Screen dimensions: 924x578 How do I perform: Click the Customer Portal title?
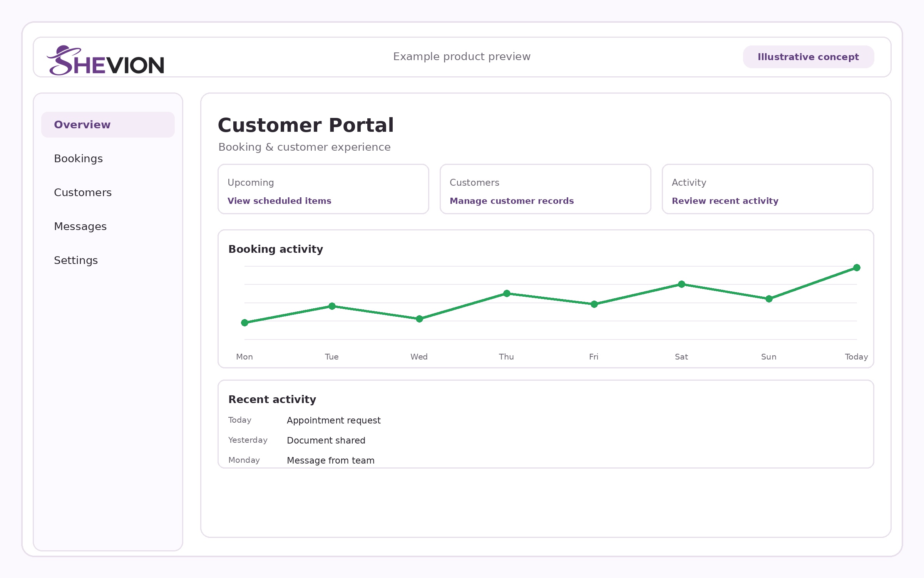click(306, 125)
